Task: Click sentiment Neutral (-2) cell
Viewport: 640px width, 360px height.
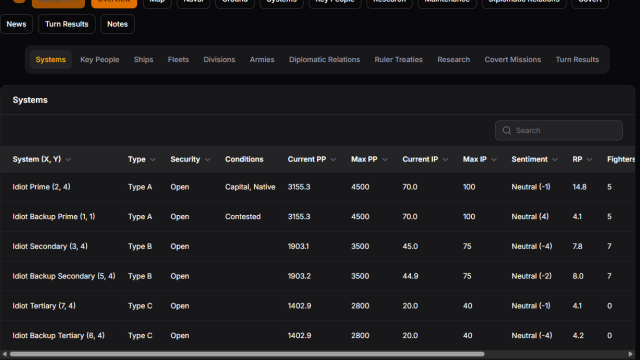Action: pyautogui.click(x=531, y=276)
